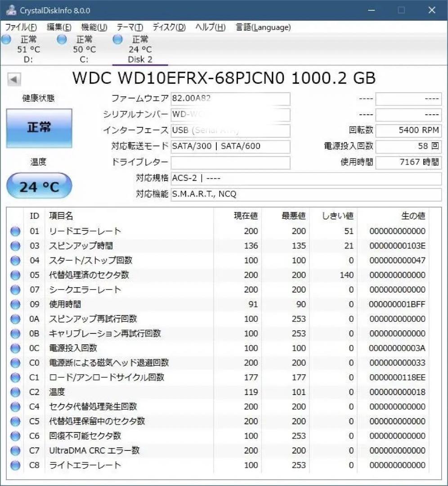
Task: Click raw value 000000001BFF
Action: click(x=397, y=304)
